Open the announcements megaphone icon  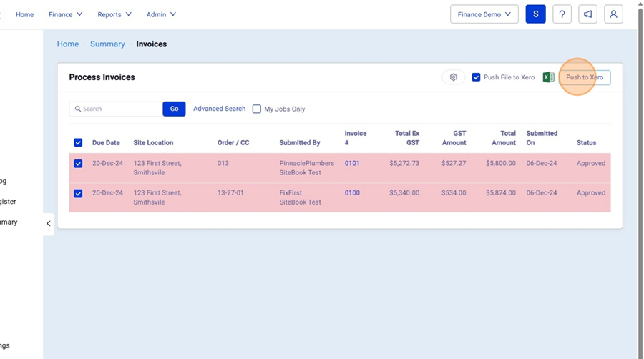587,14
